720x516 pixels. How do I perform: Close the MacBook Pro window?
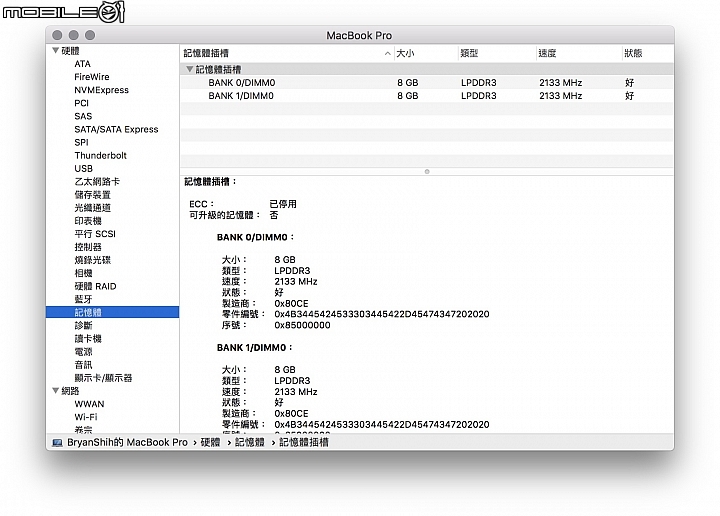(x=57, y=35)
